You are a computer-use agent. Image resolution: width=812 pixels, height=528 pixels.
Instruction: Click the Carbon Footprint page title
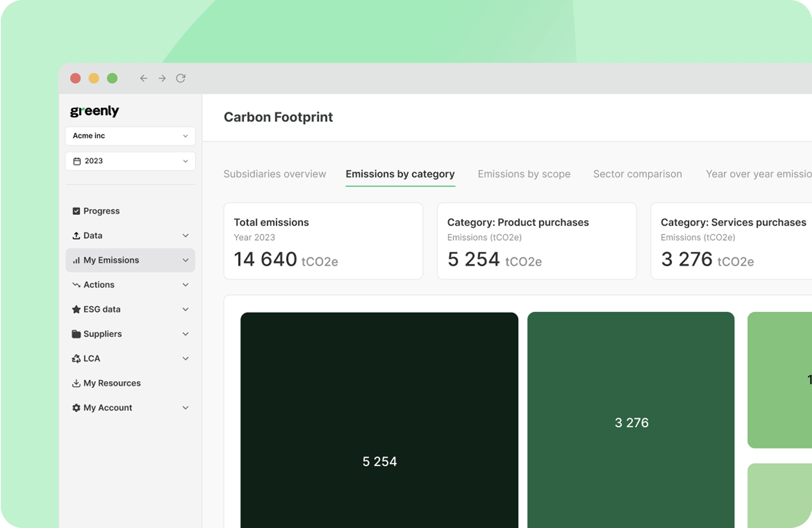(x=278, y=117)
